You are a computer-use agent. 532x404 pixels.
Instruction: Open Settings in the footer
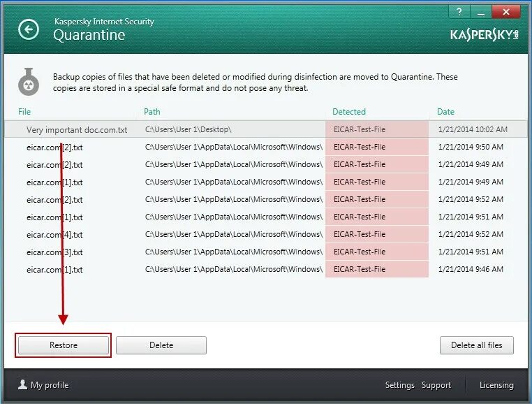[399, 385]
